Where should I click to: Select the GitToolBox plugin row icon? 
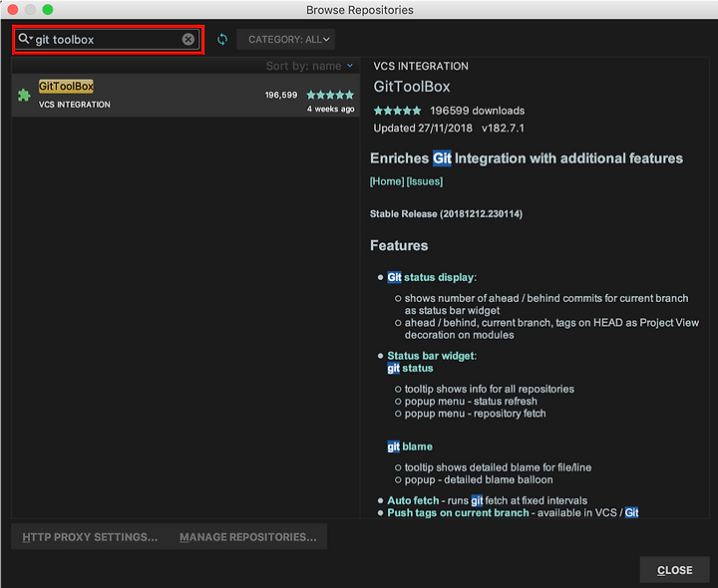click(x=24, y=95)
